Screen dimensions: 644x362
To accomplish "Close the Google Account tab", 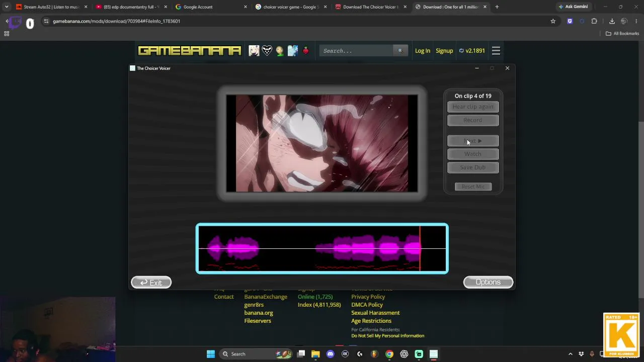I will (x=246, y=7).
